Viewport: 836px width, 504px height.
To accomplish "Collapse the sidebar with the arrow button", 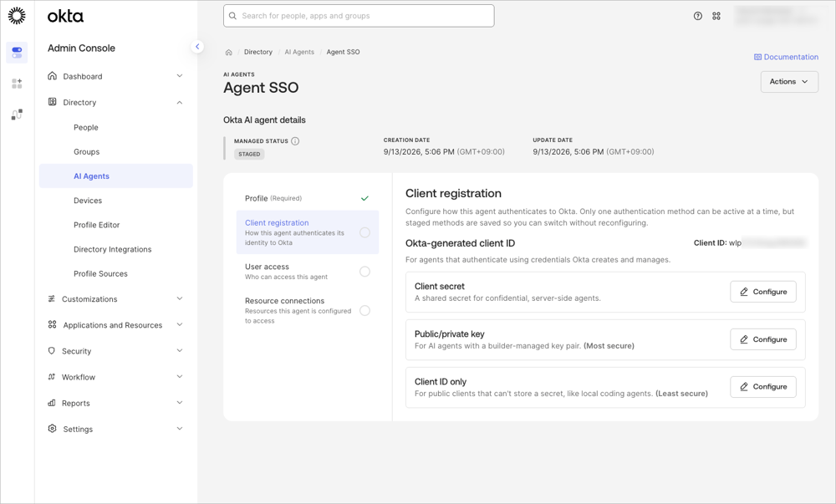I will pos(197,47).
